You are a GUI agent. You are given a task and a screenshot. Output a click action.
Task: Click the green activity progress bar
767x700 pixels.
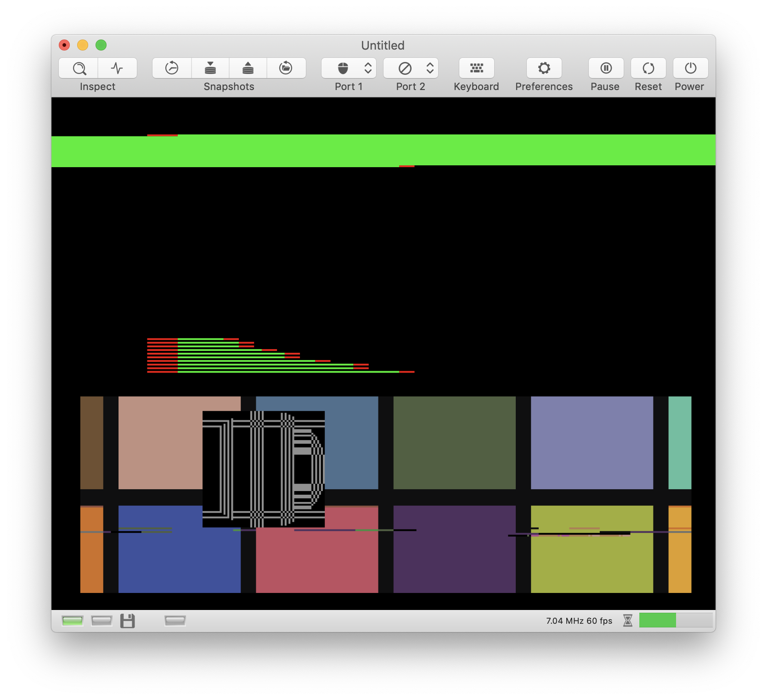click(x=676, y=620)
